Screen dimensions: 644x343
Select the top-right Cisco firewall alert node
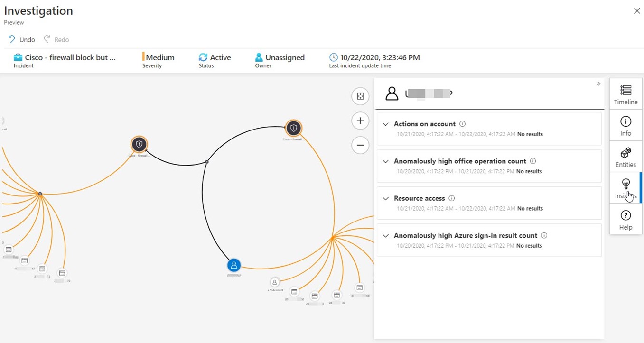click(x=293, y=128)
